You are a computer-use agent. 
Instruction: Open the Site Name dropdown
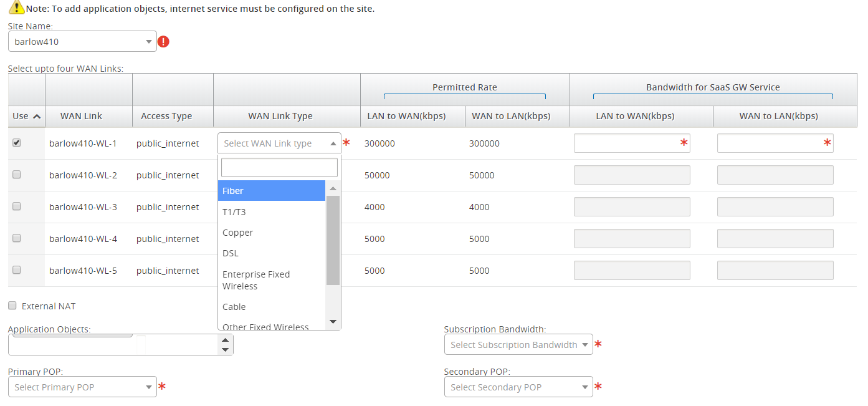[x=82, y=42]
